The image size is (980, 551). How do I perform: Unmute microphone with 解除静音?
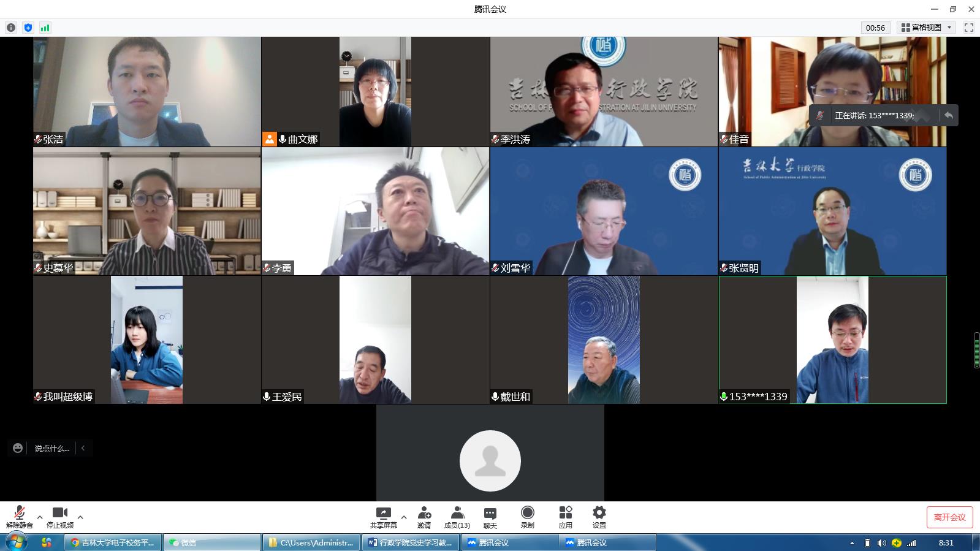coord(19,517)
